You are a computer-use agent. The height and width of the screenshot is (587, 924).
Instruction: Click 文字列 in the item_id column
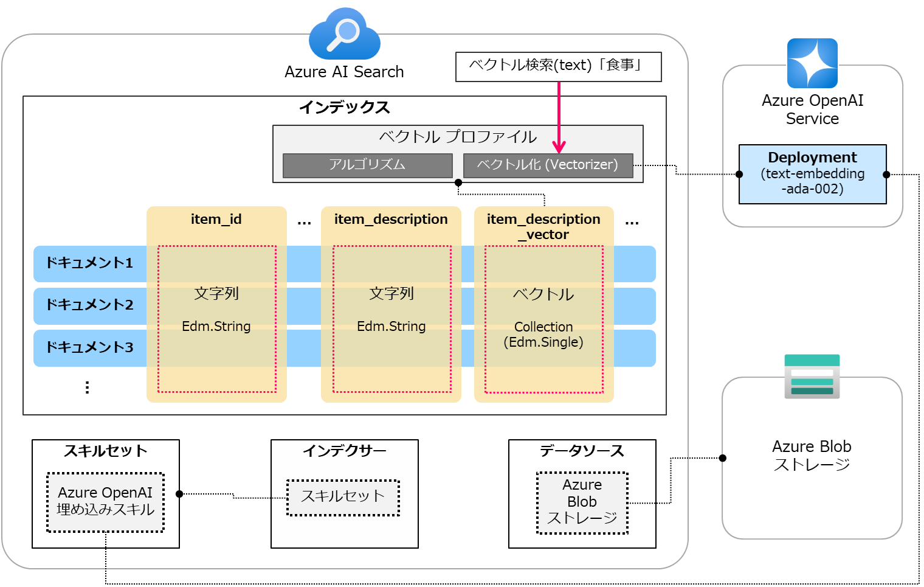pos(216,294)
